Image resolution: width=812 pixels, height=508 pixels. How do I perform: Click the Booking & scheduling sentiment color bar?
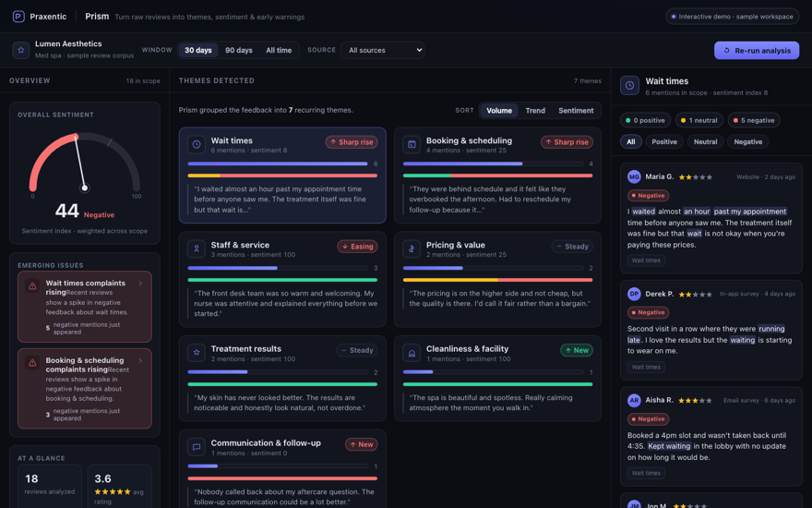click(x=497, y=175)
